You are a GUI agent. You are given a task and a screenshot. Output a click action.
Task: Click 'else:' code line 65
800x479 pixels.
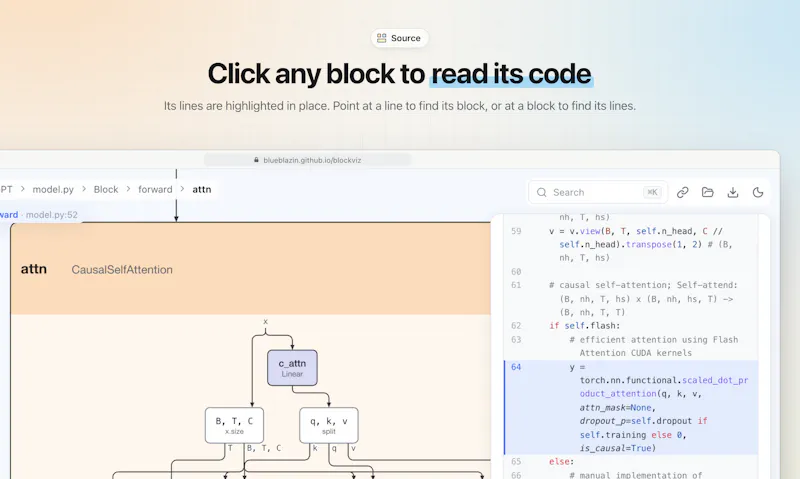pos(561,462)
